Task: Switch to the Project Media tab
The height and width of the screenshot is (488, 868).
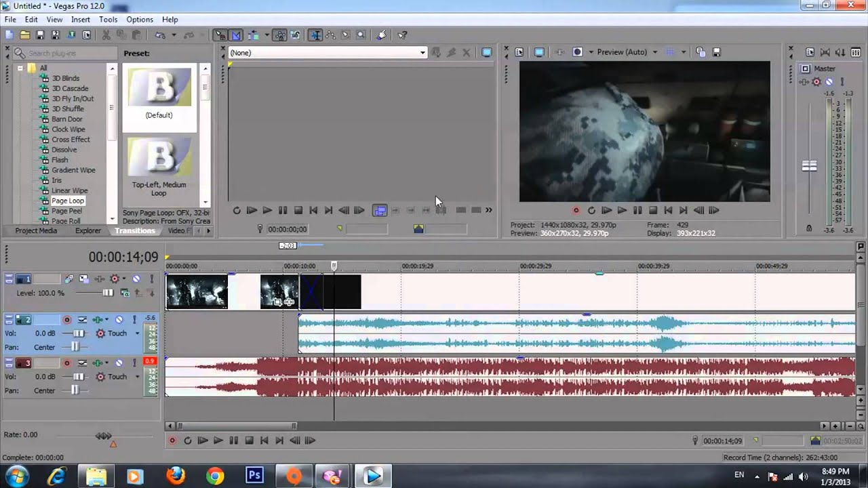Action: (36, 230)
